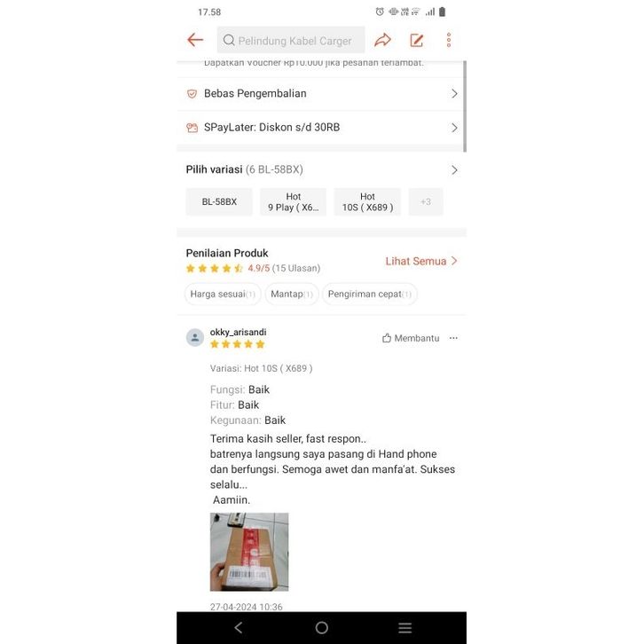Open the review package photo

click(x=249, y=552)
